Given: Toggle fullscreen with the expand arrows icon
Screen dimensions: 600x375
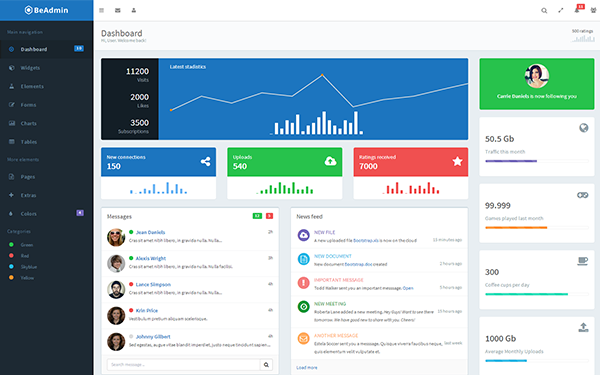Looking at the screenshot, I should pos(561,10).
